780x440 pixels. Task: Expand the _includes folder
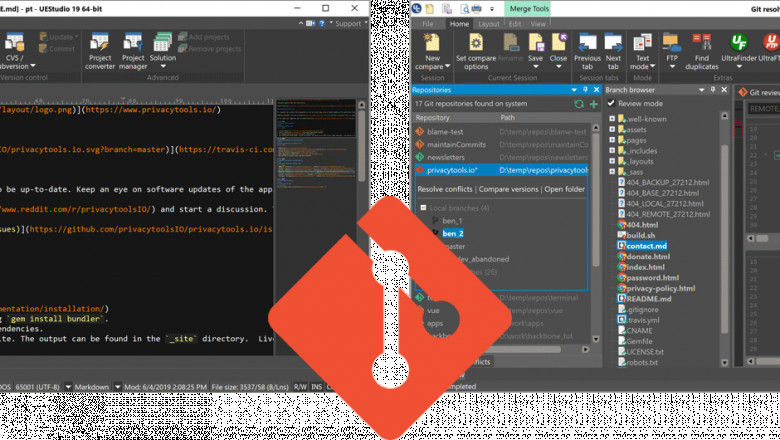612,150
